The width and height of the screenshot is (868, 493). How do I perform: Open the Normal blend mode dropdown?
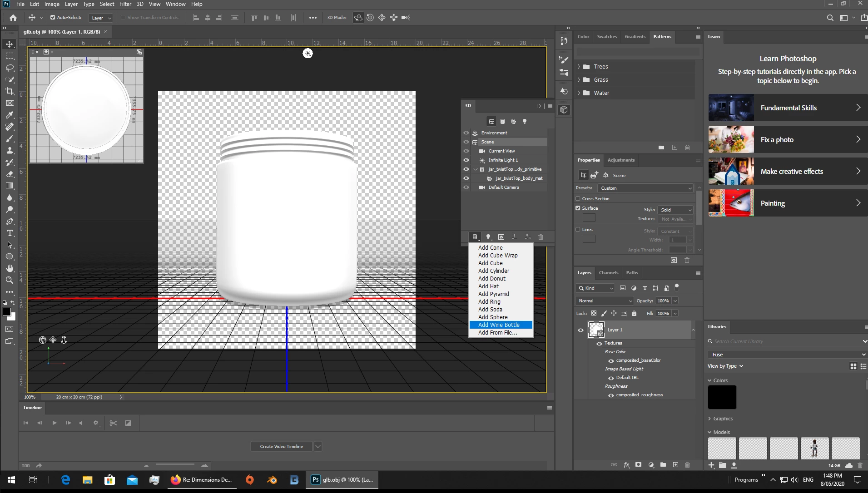click(x=604, y=301)
